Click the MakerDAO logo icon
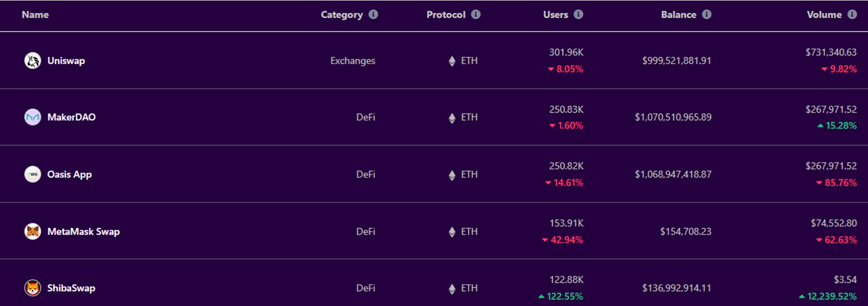This screenshot has width=868, height=306. point(33,117)
